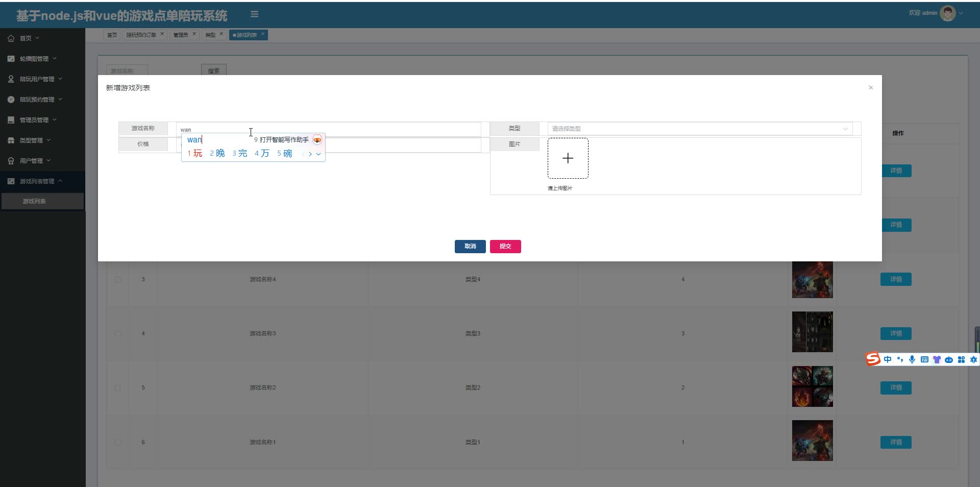Open the Sogou soft keyboard icon

click(x=924, y=359)
